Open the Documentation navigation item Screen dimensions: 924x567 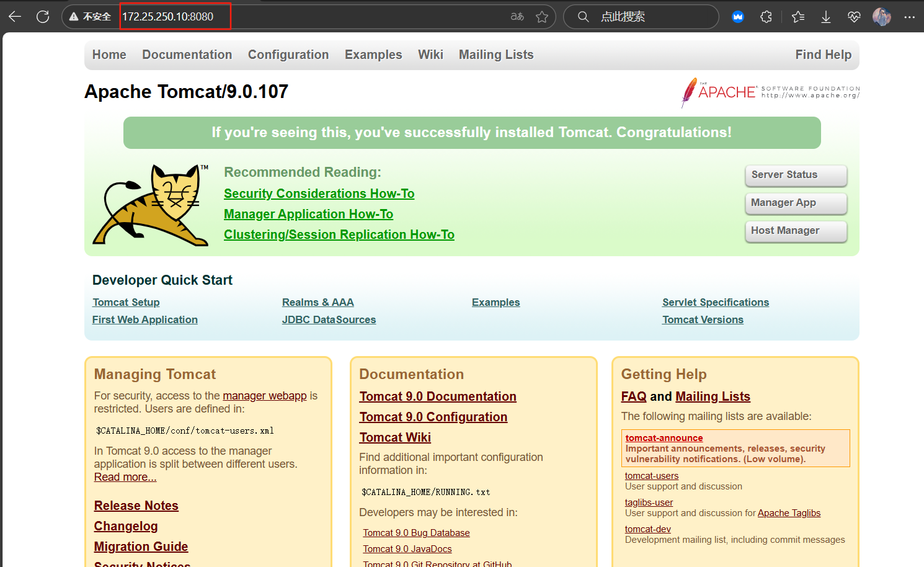pyautogui.click(x=187, y=55)
